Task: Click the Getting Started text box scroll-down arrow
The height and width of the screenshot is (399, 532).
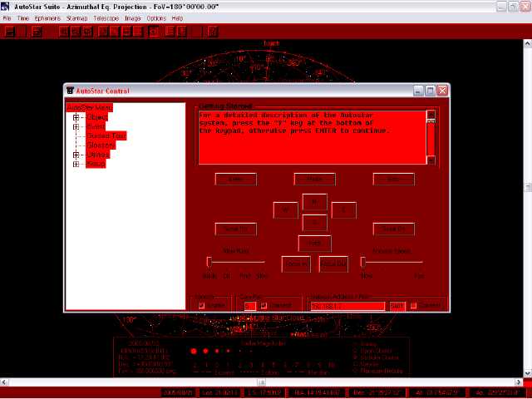Action: point(431,160)
